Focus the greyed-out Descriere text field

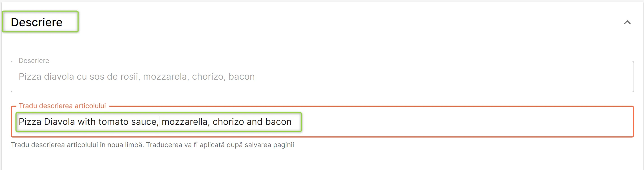click(x=322, y=77)
